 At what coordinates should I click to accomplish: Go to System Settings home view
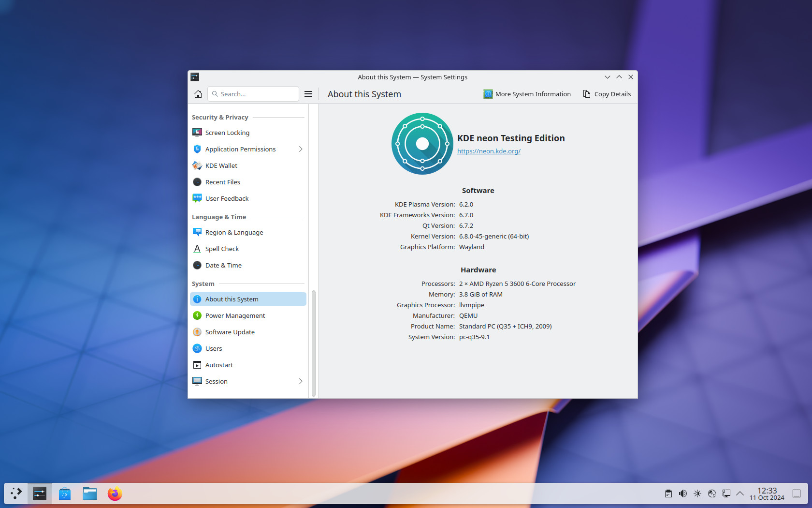tap(198, 94)
